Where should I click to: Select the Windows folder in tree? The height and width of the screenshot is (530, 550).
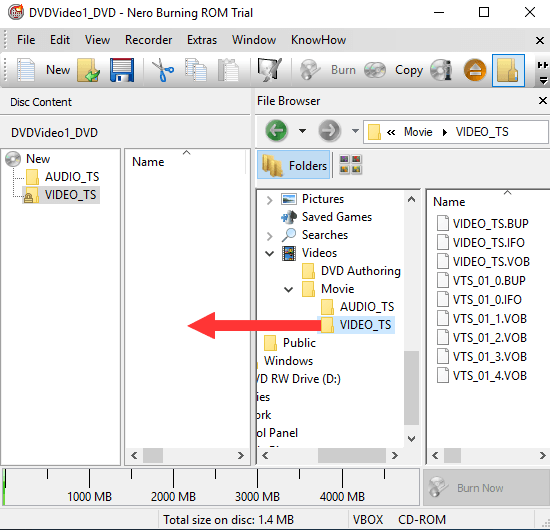coord(288,361)
